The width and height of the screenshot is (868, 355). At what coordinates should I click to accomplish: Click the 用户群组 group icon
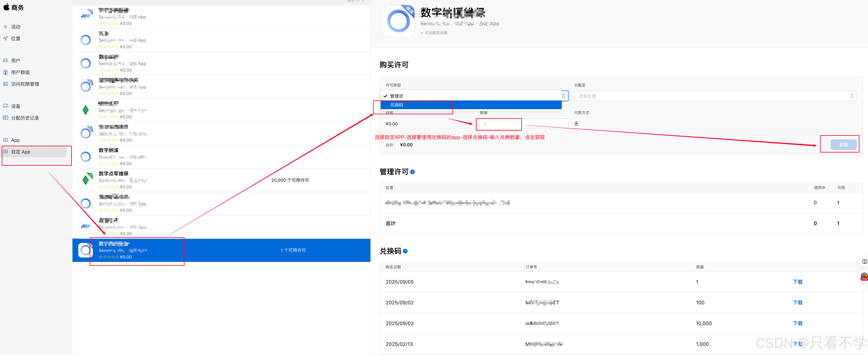pyautogui.click(x=5, y=72)
